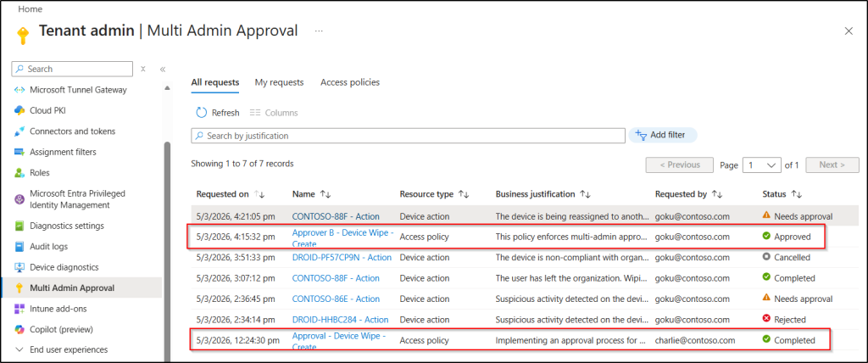Viewport: 868px width, 363px height.
Task: Open the ellipsis more options menu
Action: [x=319, y=31]
